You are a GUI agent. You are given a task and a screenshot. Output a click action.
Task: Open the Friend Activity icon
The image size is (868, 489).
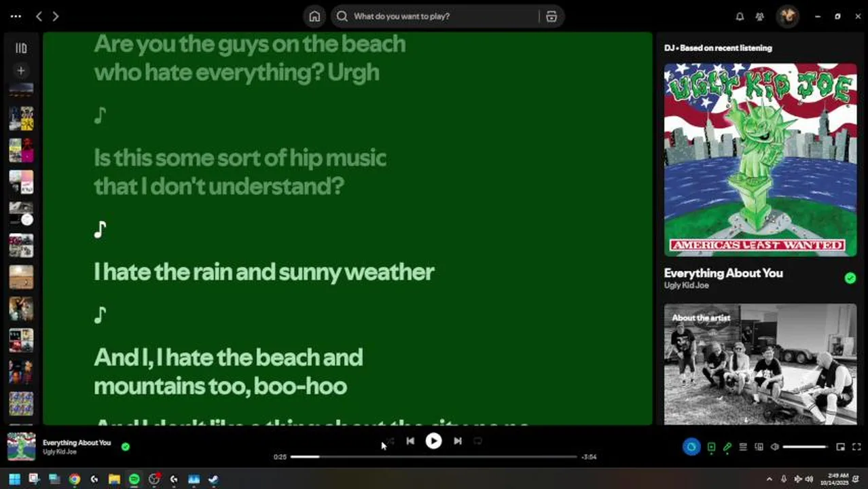[x=760, y=16]
